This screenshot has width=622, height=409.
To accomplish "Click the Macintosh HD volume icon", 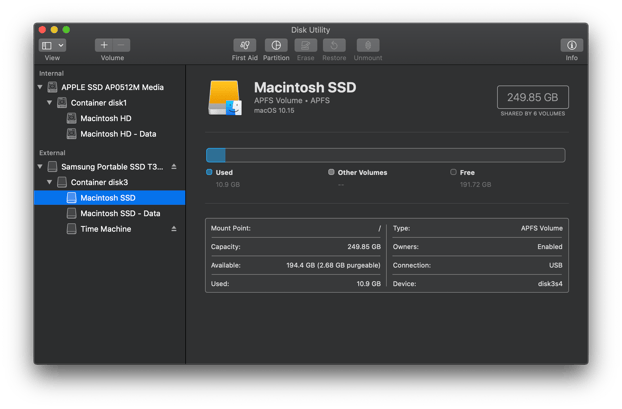I will tap(71, 118).
